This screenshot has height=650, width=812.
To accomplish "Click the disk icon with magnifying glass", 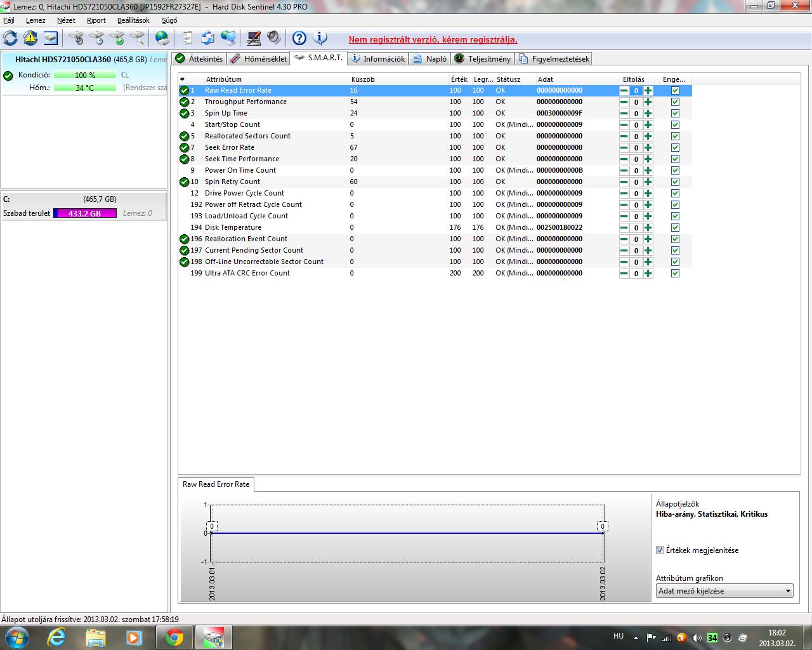I will point(137,38).
